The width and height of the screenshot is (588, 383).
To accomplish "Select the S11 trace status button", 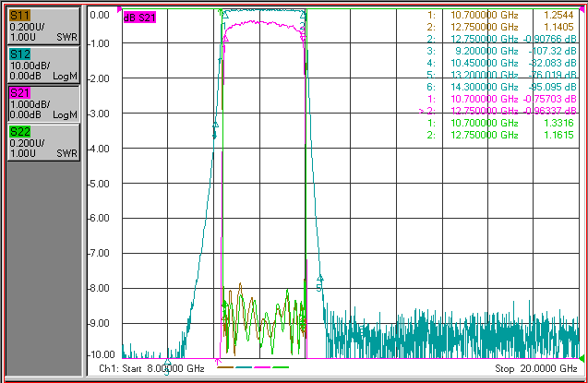I will tap(43, 26).
